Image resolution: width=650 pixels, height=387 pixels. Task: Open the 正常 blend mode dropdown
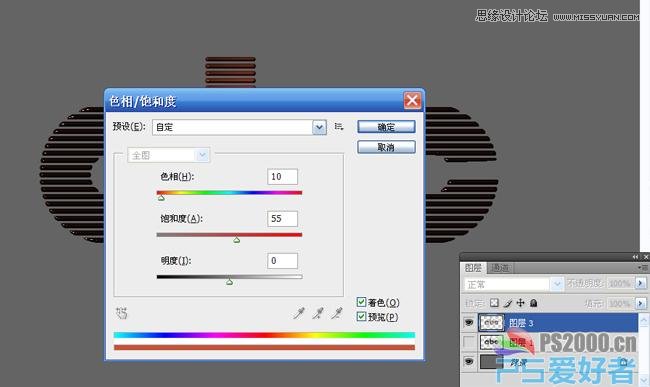point(557,284)
